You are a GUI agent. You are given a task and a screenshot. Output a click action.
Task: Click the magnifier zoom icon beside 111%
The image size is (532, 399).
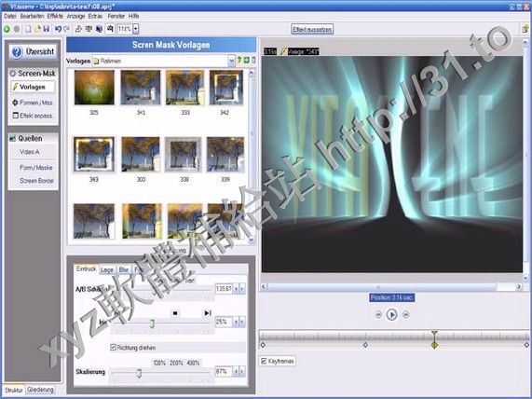(110, 29)
